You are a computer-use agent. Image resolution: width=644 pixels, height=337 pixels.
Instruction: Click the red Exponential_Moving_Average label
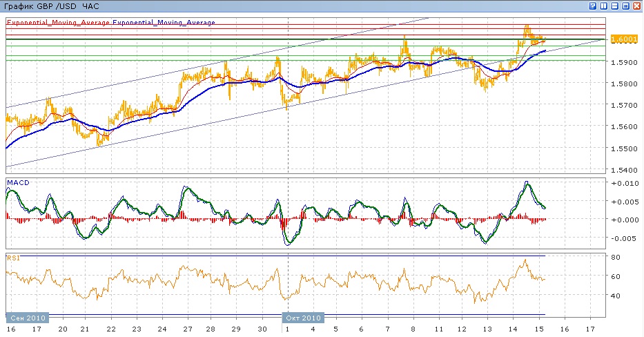[58, 22]
